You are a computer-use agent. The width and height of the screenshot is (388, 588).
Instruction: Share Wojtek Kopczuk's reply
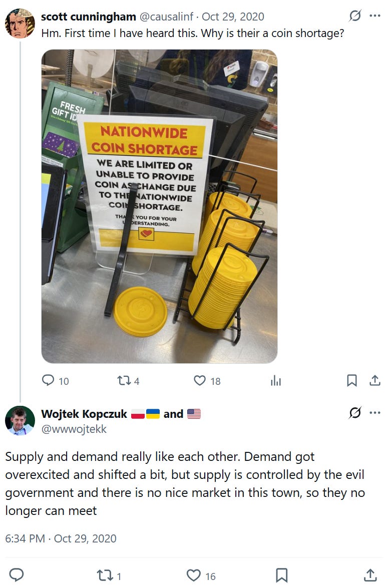[x=370, y=575]
